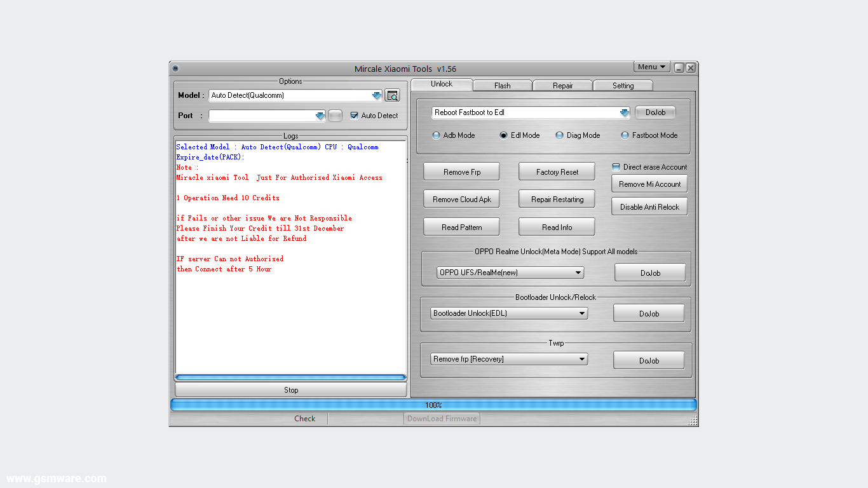Screen dimensions: 868x488
Task: Open the Remove frp [Recovery] dropdown
Action: click(582, 359)
